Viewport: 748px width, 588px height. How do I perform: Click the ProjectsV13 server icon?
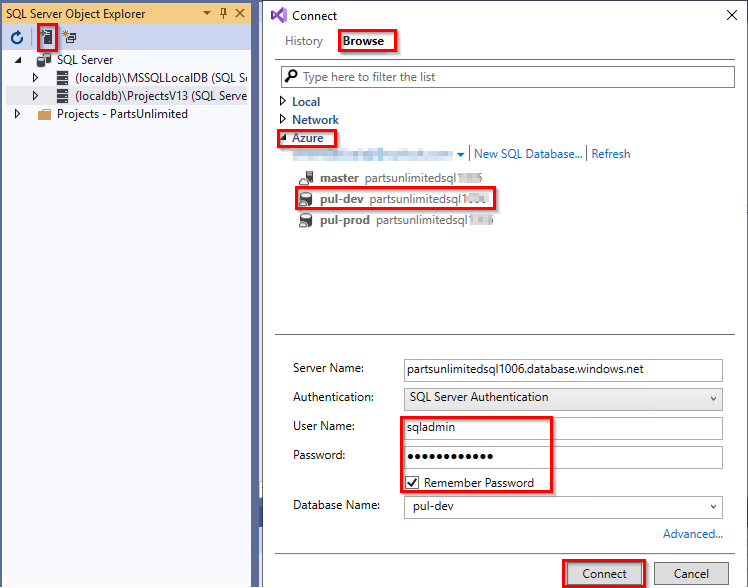pyautogui.click(x=62, y=96)
